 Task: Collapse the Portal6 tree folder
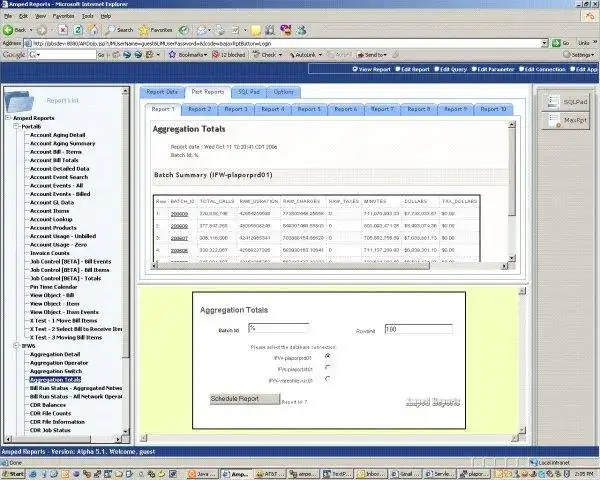[x=16, y=126]
